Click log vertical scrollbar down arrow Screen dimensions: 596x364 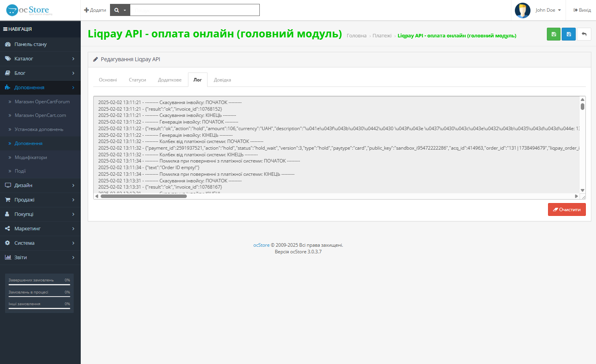(582, 191)
